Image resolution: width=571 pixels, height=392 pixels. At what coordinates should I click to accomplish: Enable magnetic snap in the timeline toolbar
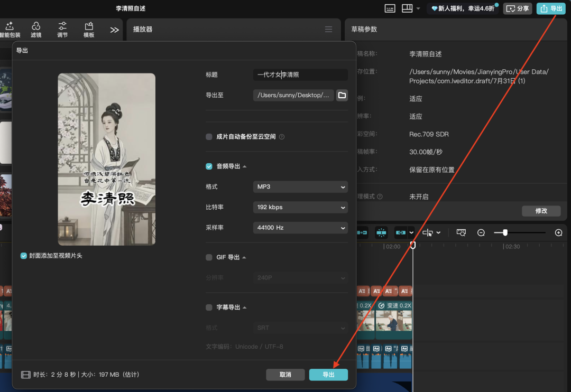click(381, 232)
